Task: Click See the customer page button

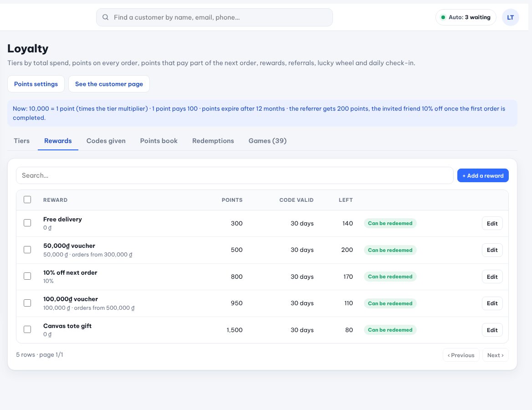Action: [x=109, y=84]
